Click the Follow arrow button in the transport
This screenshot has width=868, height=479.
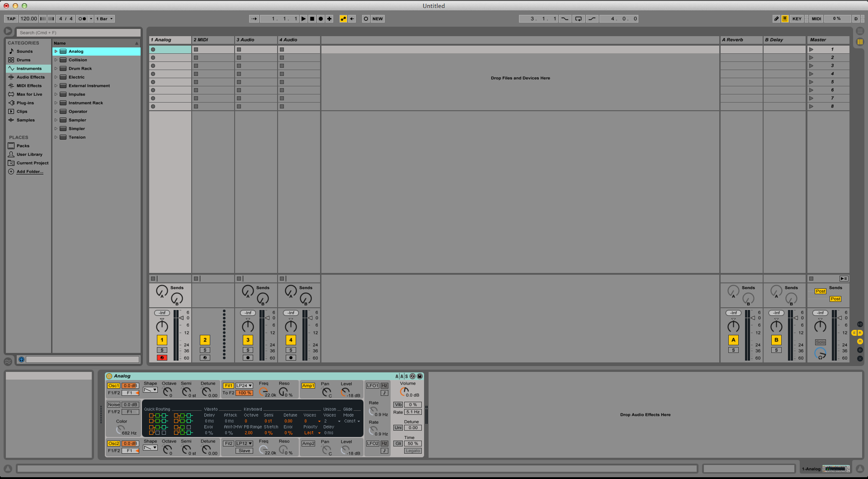(x=254, y=19)
